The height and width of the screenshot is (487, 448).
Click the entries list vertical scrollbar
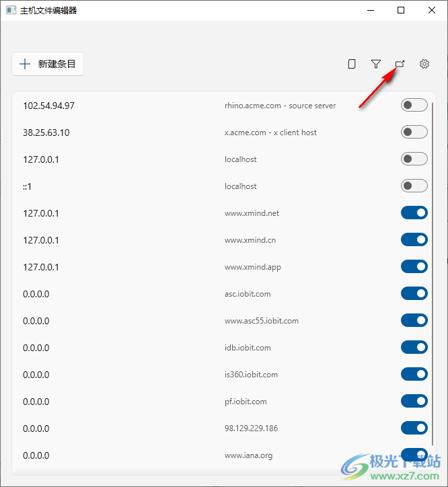pos(433,273)
